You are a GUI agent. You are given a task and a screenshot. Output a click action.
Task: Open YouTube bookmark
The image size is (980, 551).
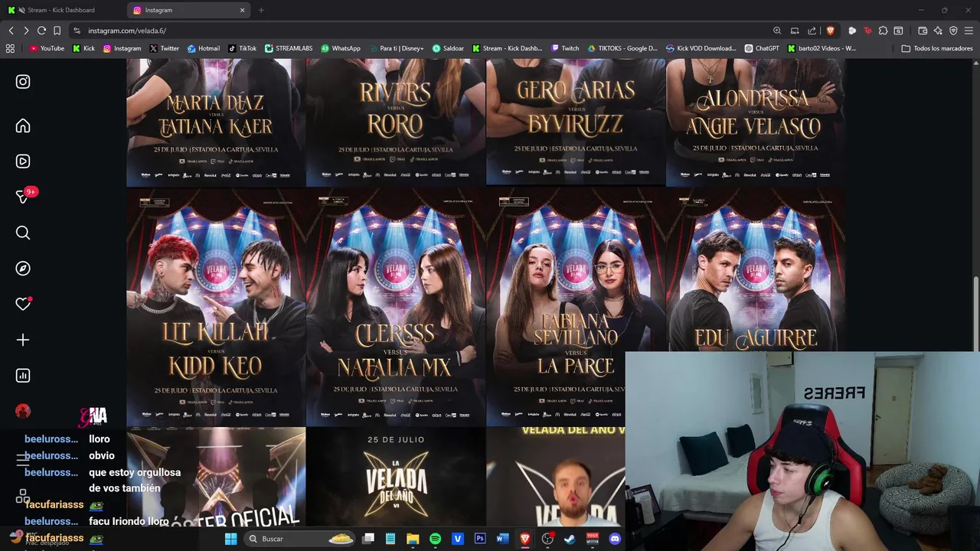[x=47, y=48]
